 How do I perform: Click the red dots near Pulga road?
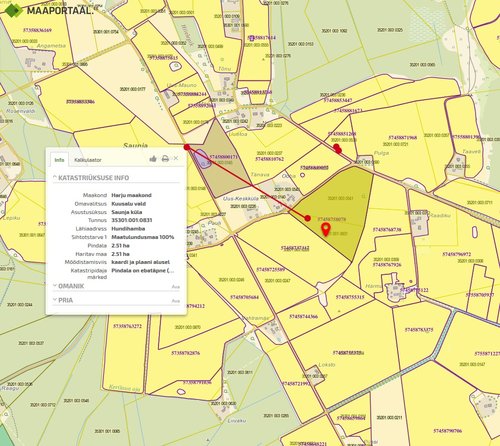point(337,148)
